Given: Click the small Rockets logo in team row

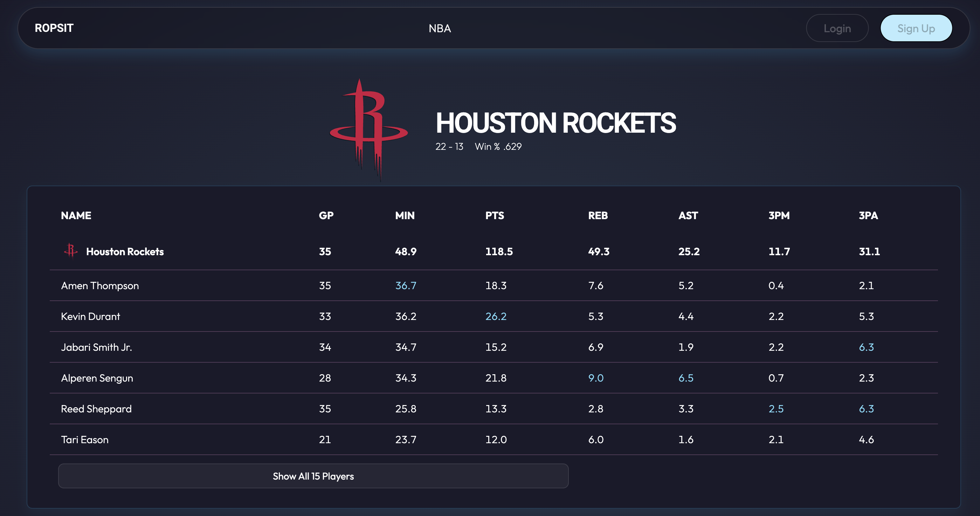Looking at the screenshot, I should (71, 251).
